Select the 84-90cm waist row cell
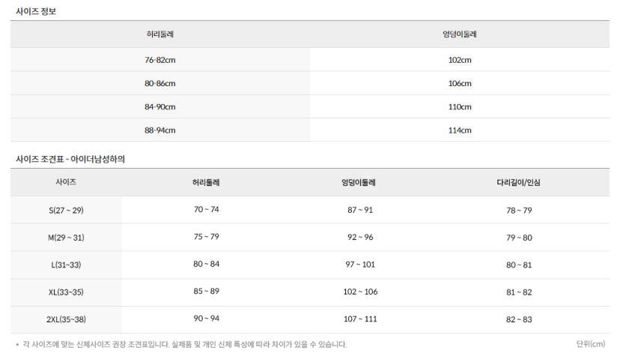 (160, 106)
